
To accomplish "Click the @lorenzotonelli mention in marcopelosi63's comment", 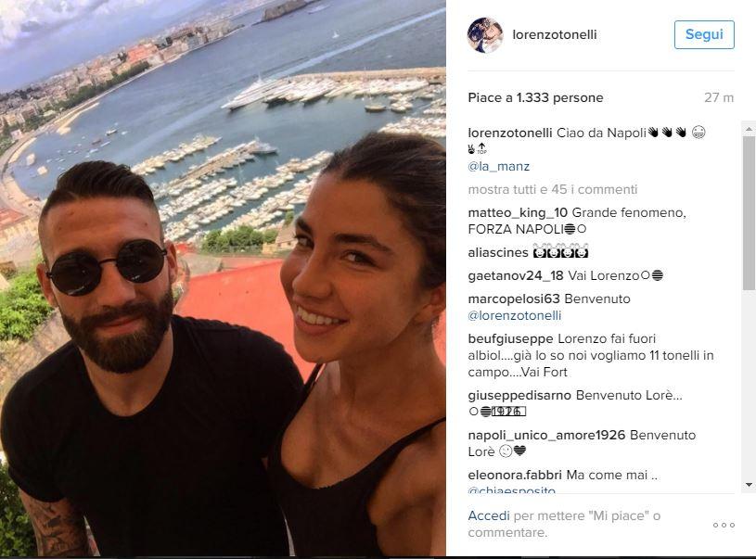I will (x=515, y=315).
